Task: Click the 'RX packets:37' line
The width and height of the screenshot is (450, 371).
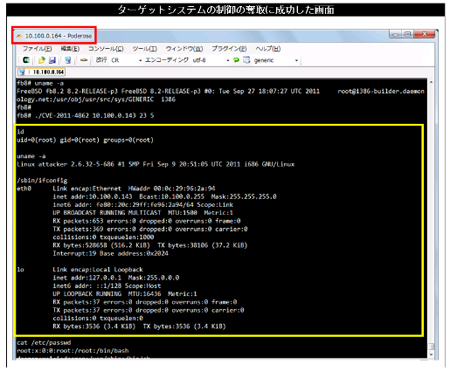Action: click(145, 302)
